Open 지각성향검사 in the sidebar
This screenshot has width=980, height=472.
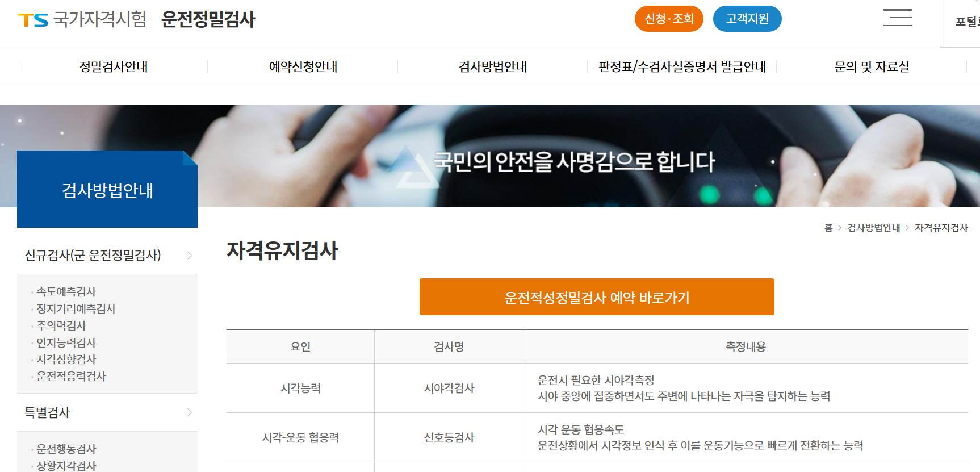pyautogui.click(x=66, y=359)
